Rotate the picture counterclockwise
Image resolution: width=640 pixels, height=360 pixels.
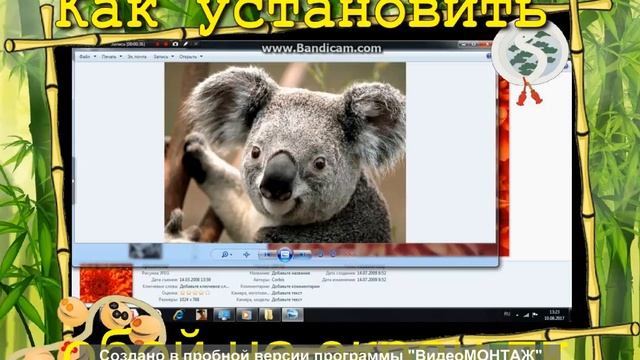tap(320, 254)
